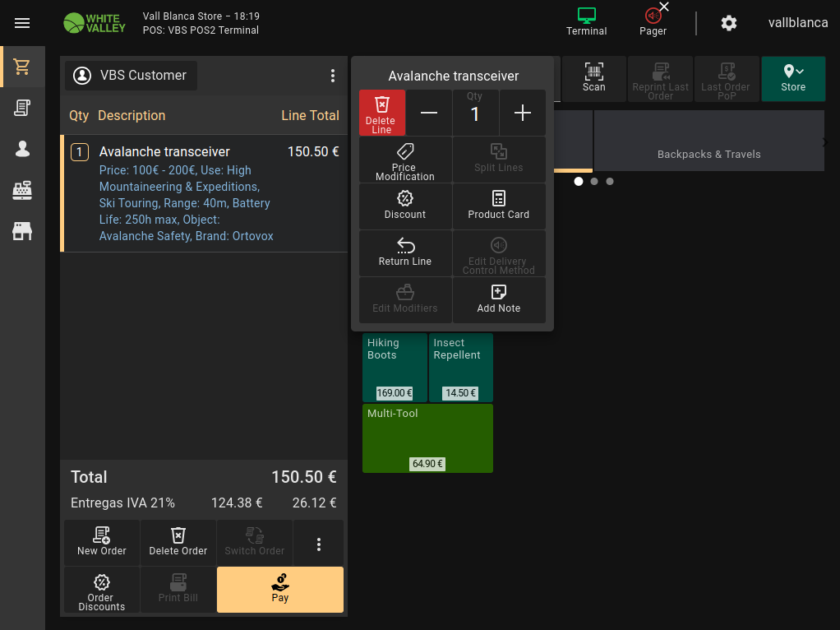The height and width of the screenshot is (630, 840).
Task: Open the order options three-dot menu
Action: [333, 76]
